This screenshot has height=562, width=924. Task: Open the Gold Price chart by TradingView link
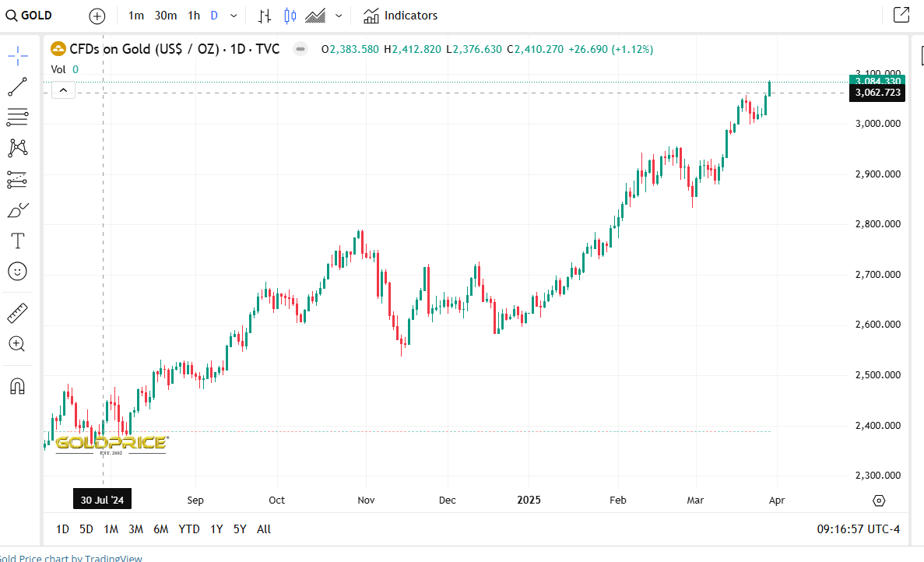coord(71,557)
